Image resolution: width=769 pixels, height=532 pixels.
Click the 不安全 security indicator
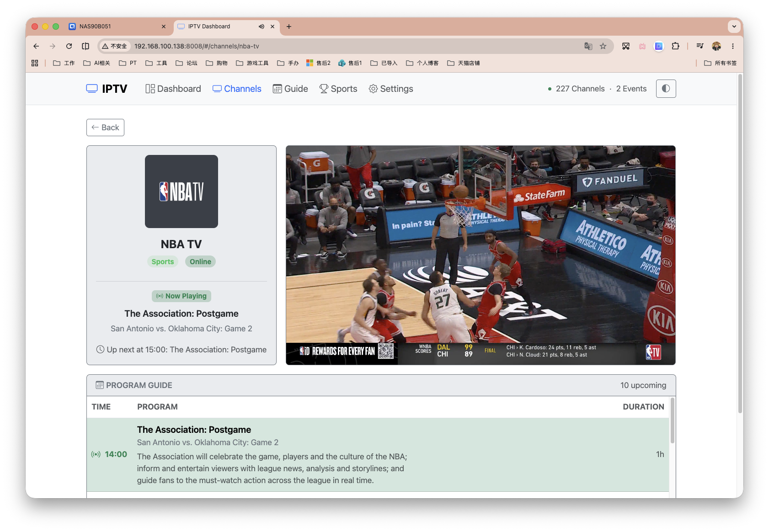(x=115, y=46)
